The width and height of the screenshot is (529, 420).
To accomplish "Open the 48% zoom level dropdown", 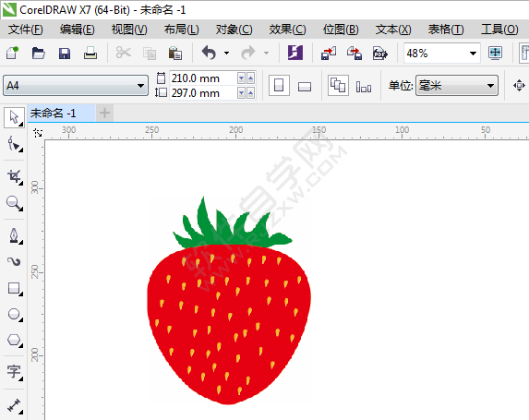I will pyautogui.click(x=442, y=53).
